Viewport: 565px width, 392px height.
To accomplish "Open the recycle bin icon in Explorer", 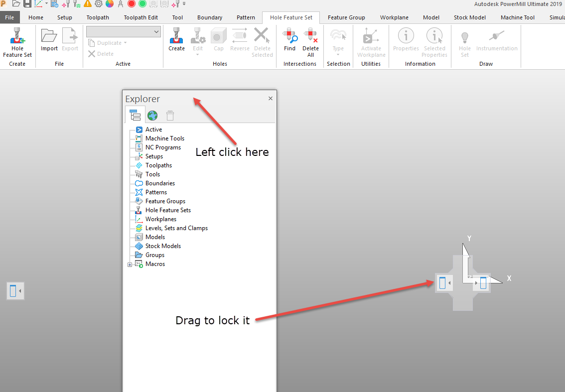I will click(170, 115).
